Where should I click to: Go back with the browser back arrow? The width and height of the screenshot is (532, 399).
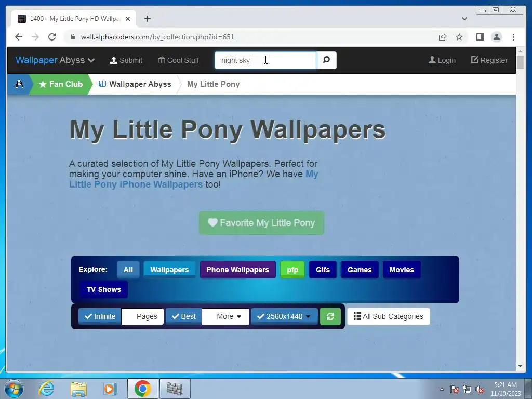19,37
